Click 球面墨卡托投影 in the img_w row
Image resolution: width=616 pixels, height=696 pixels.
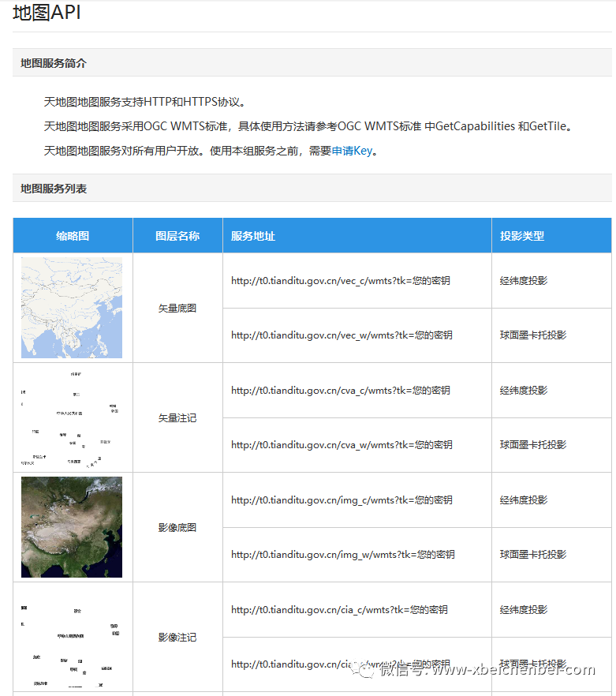(x=533, y=555)
